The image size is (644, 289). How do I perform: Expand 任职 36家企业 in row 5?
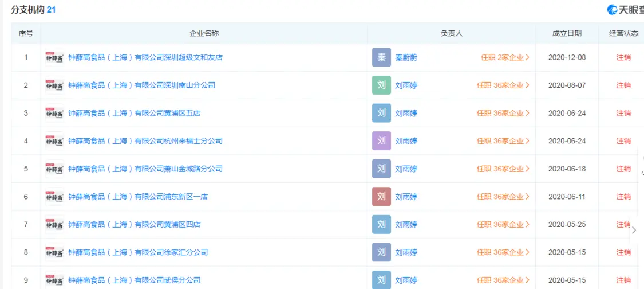503,169
